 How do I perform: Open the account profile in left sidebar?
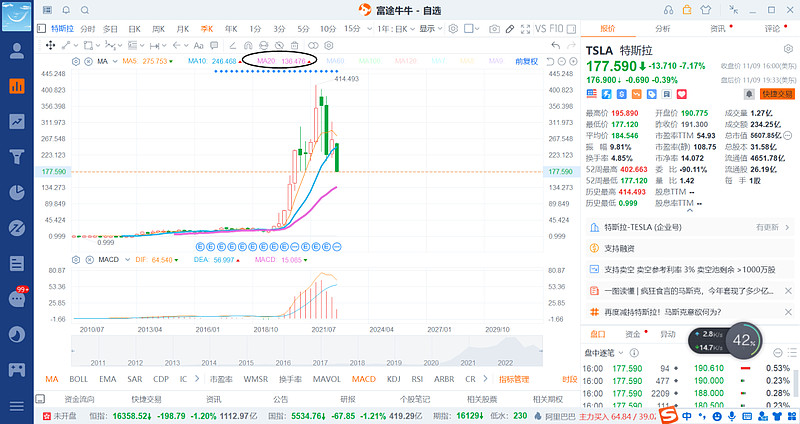pos(17,51)
